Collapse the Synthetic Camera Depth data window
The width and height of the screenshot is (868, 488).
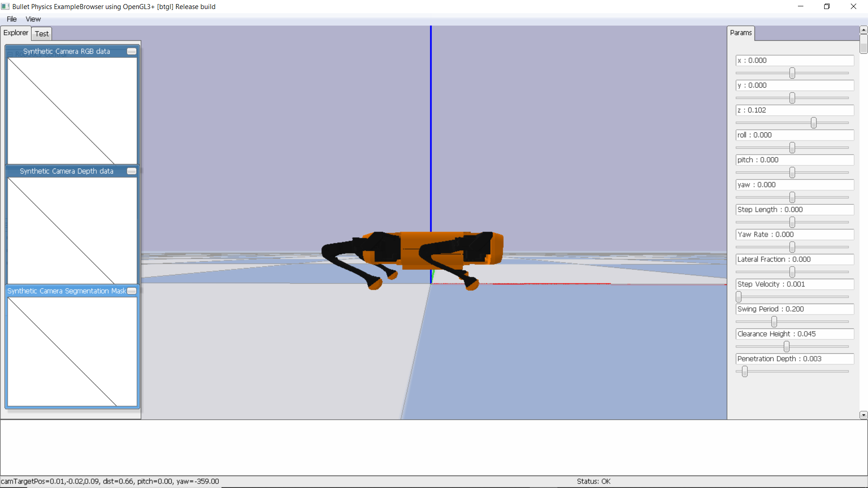[132, 171]
